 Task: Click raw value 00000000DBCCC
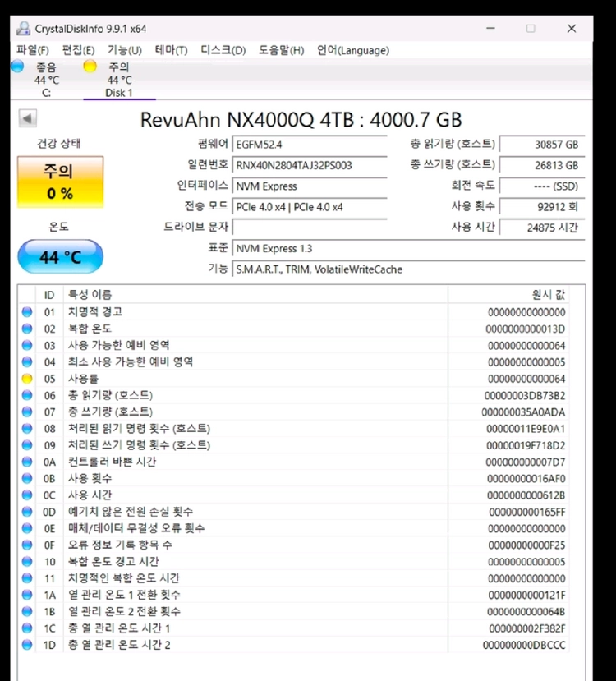pos(524,646)
